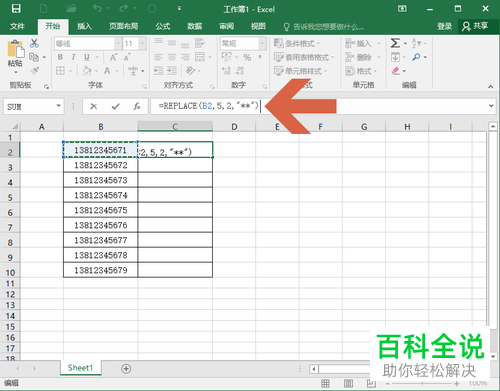Open 套用表格格式 table format dropdown

[x=304, y=57]
